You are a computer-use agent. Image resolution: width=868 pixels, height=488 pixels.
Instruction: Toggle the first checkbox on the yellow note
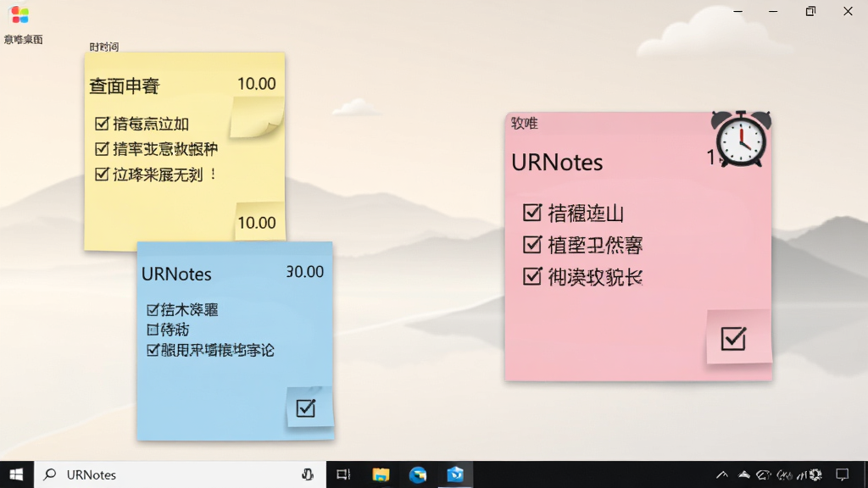(102, 124)
